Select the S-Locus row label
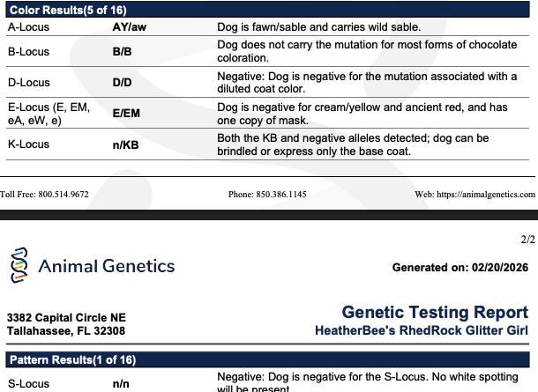Screen dimensions: 538x392 pos(28,384)
